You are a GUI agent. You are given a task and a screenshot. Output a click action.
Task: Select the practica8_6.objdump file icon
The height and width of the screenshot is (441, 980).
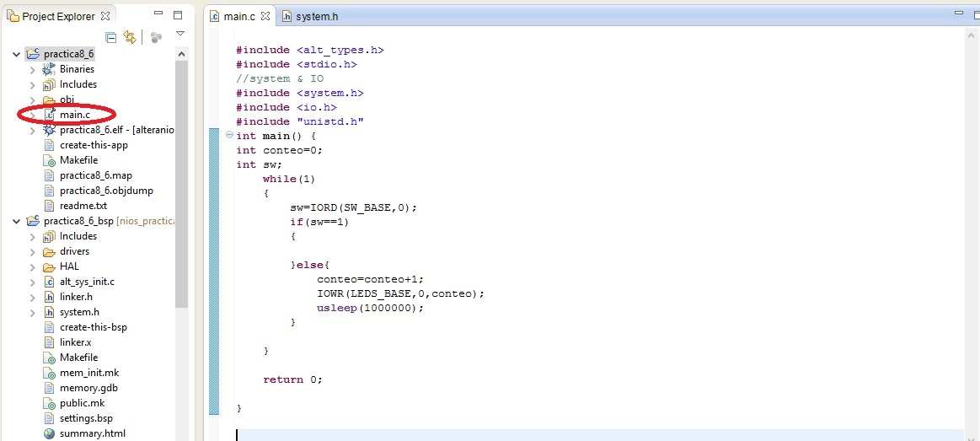coord(49,191)
